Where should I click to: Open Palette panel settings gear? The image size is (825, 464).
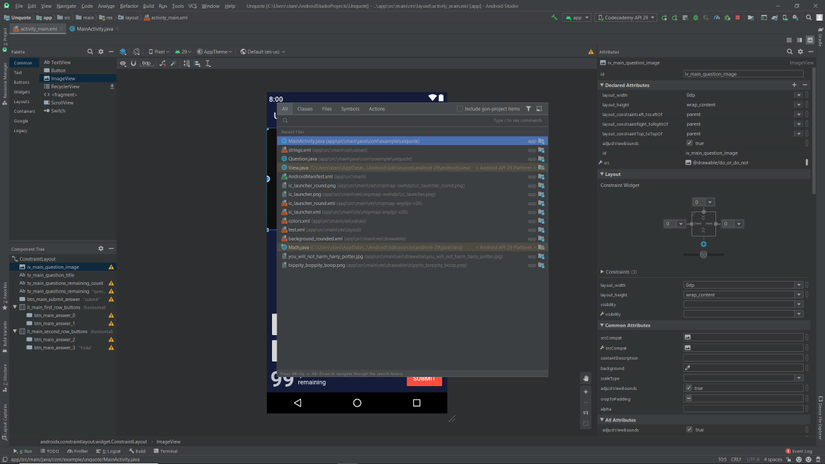(x=101, y=52)
